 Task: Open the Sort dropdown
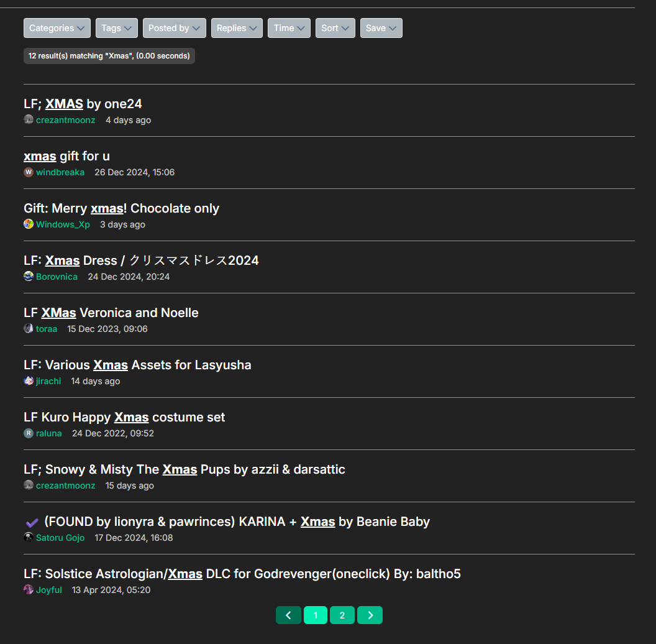(335, 28)
